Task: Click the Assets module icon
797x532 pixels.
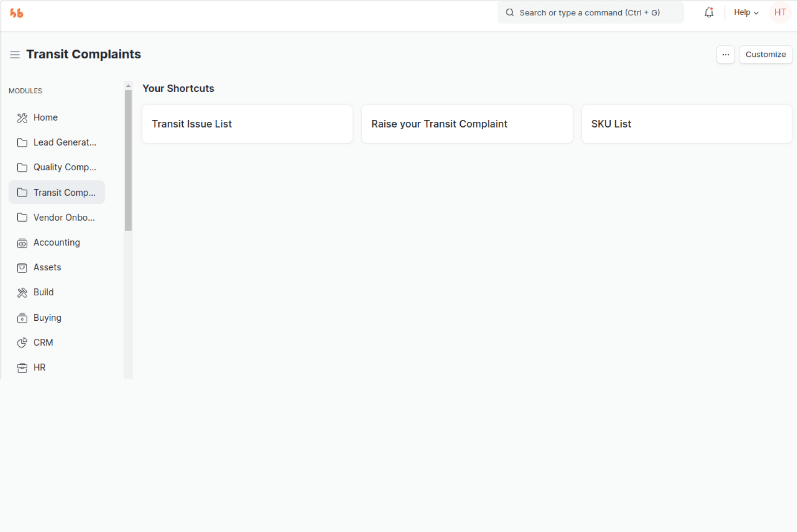Action: tap(22, 268)
